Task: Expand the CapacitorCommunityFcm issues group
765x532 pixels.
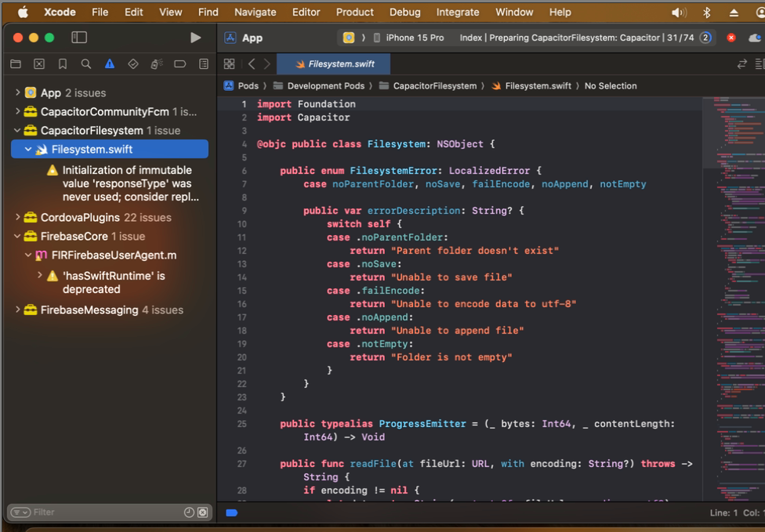Action: pyautogui.click(x=17, y=111)
